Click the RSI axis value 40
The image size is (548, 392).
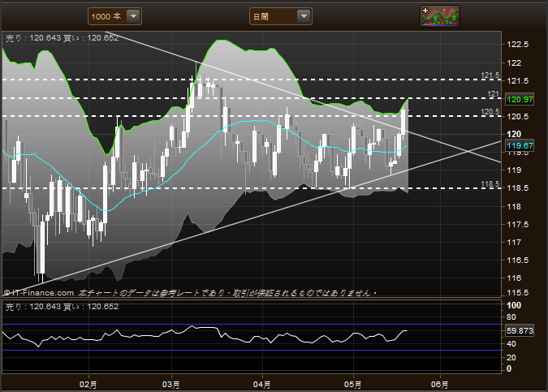click(511, 344)
